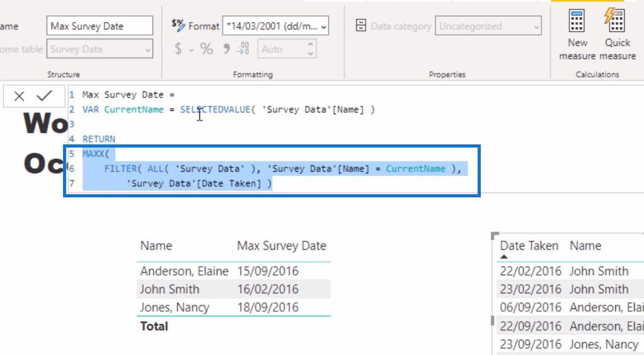Increase decimal places with the up arrow
Image resolution: width=644 pixels, height=355 pixels.
[x=311, y=44]
